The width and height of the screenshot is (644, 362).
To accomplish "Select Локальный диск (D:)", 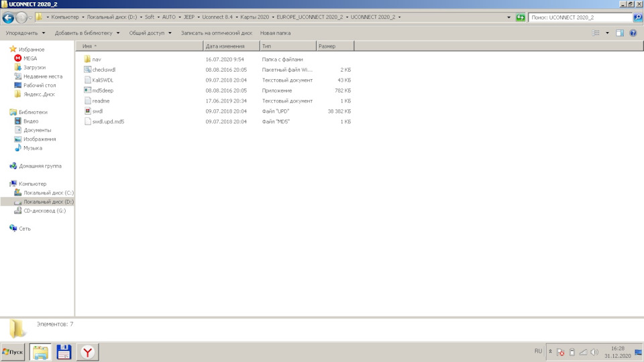I will pyautogui.click(x=48, y=202).
